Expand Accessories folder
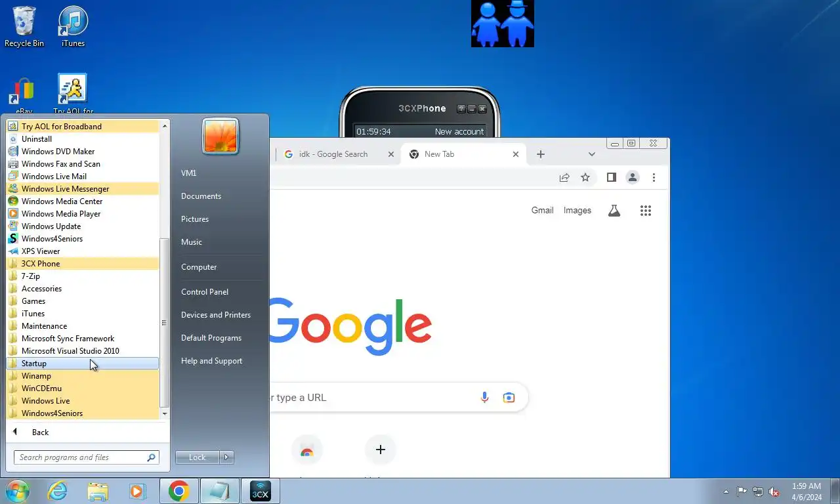 click(83, 288)
